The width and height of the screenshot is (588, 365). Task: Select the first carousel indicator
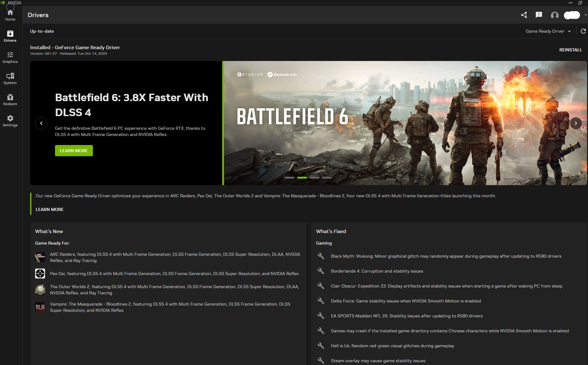[290, 178]
